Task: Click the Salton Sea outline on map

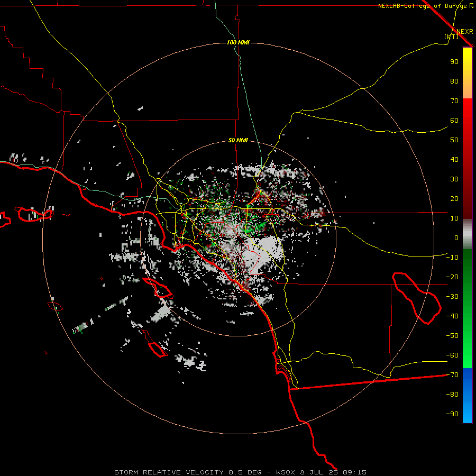Action: coord(417,298)
